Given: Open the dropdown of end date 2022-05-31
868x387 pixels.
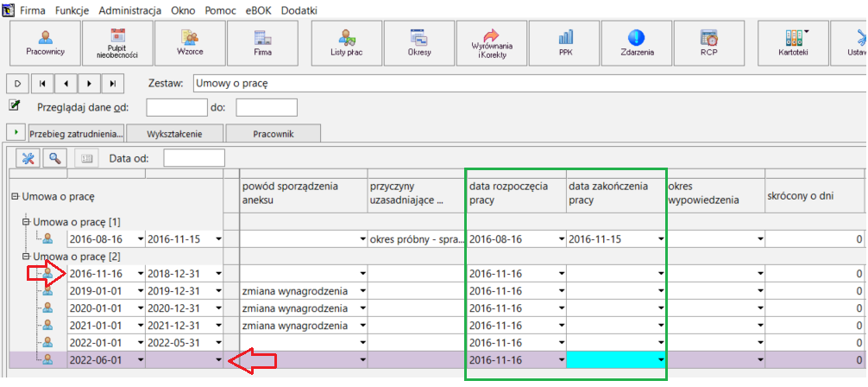Looking at the screenshot, I should click(217, 342).
